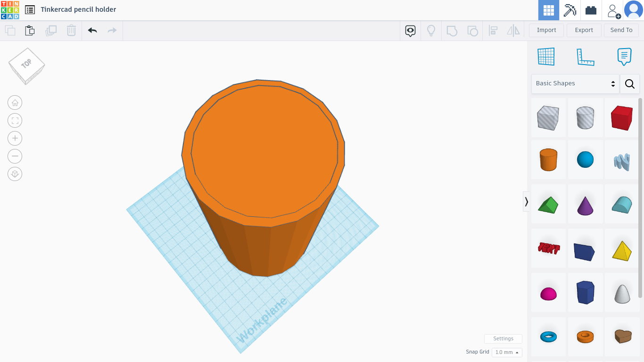Click the Tinkercad logo

coord(10,9)
